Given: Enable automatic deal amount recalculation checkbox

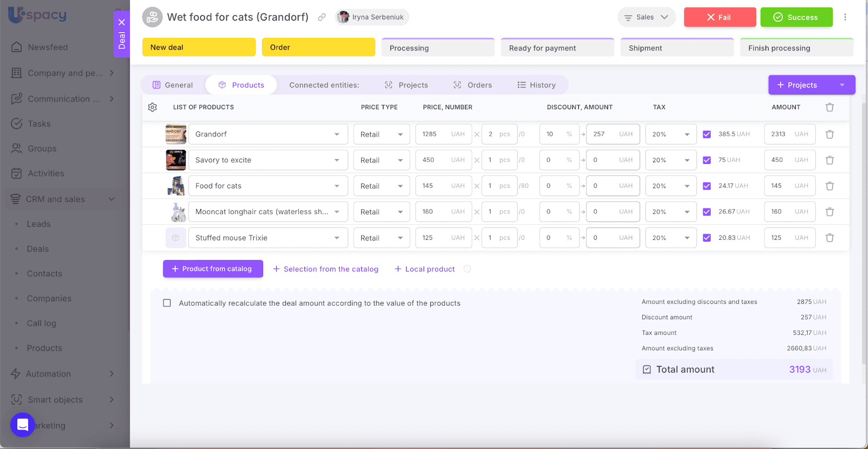Looking at the screenshot, I should [x=167, y=303].
